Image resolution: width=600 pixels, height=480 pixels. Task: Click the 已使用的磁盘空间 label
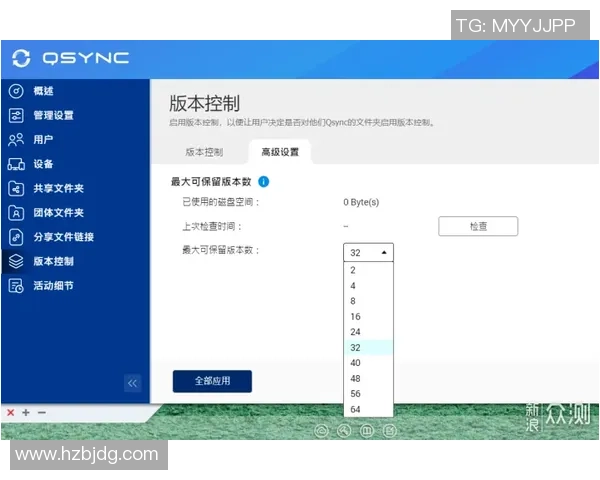coord(221,202)
